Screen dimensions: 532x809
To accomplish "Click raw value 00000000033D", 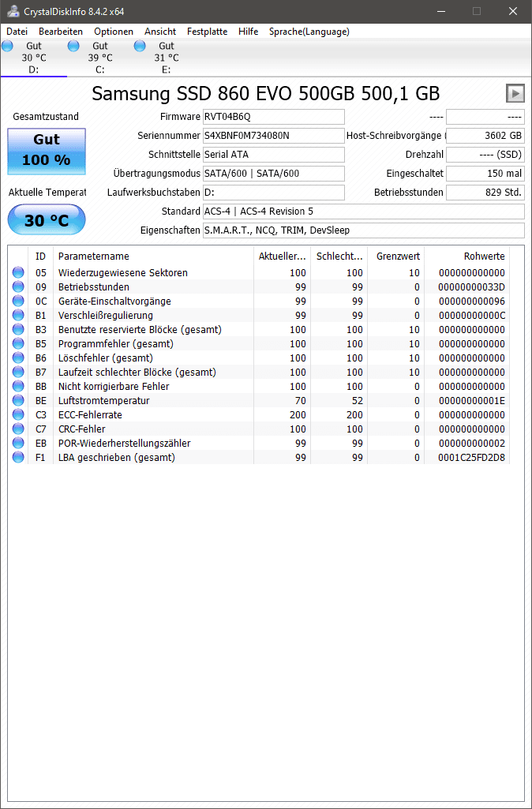I will coord(472,287).
